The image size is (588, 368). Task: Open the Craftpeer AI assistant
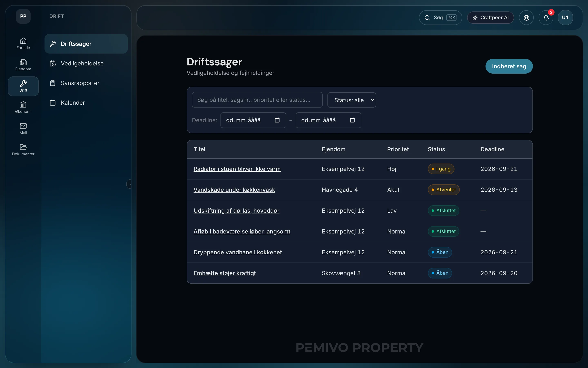(x=490, y=18)
